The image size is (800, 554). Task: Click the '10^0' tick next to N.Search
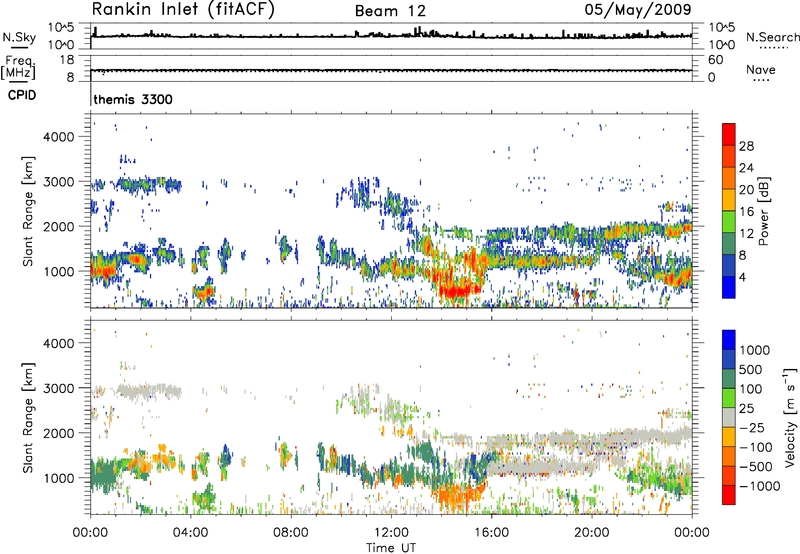[x=721, y=45]
